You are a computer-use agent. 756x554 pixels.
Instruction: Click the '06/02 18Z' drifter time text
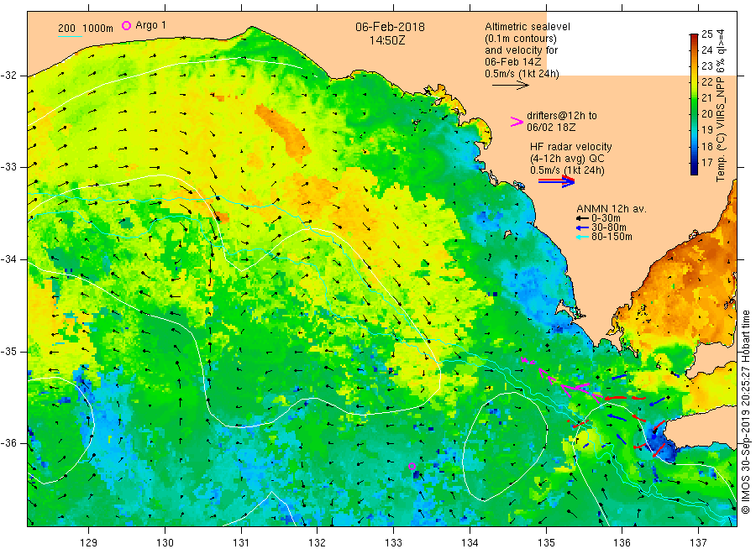(551, 128)
